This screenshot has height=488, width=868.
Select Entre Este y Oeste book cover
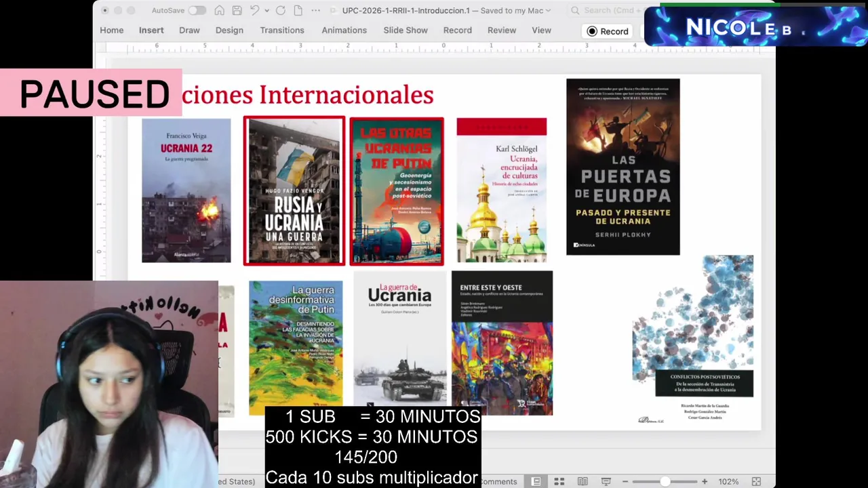(502, 343)
